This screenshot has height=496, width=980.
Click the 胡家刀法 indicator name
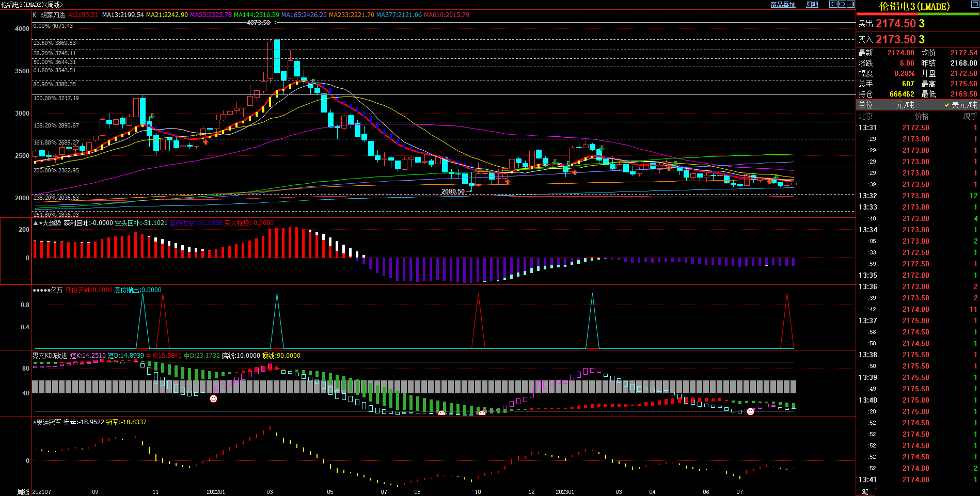click(x=53, y=15)
